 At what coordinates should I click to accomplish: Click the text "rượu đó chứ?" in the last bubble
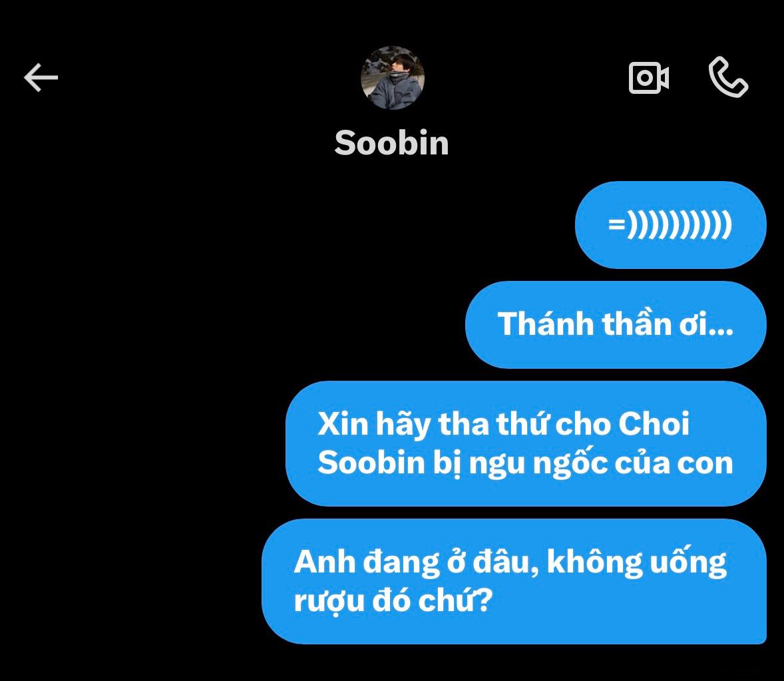point(393,600)
